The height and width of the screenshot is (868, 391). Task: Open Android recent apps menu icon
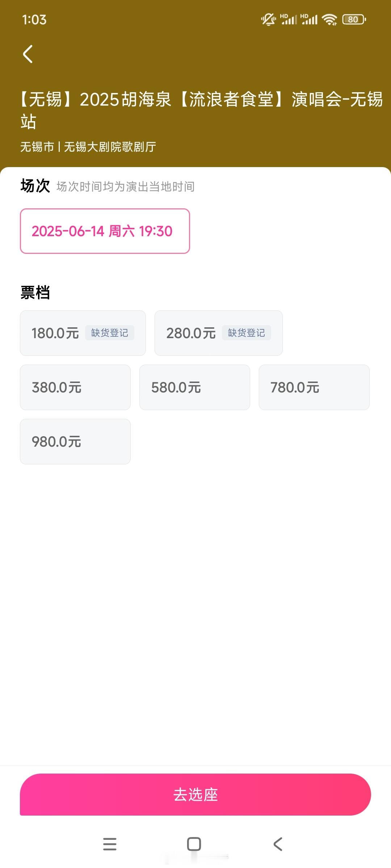point(110,844)
